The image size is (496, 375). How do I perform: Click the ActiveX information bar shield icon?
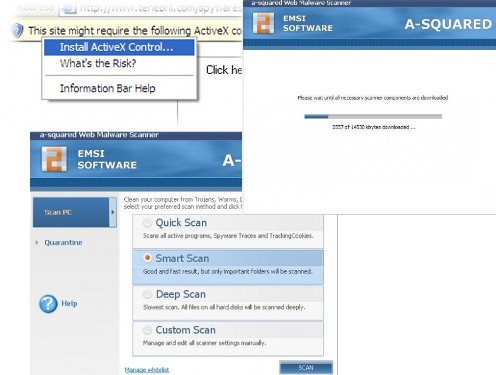coord(17,30)
